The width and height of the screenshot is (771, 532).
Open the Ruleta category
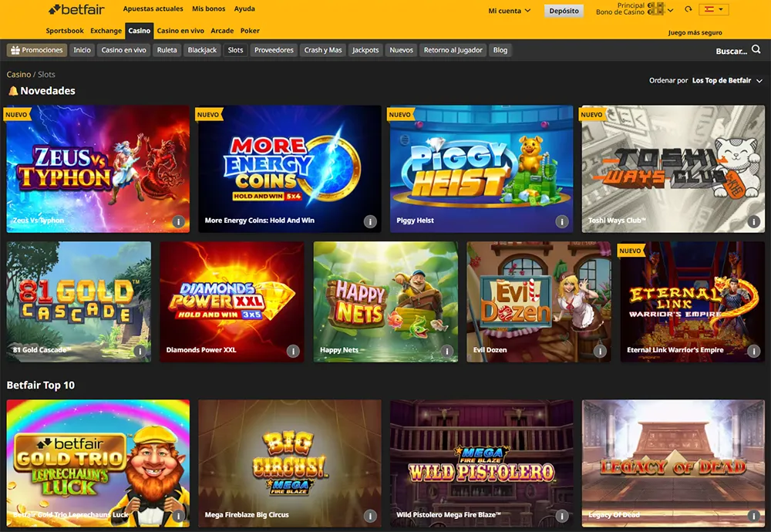167,50
